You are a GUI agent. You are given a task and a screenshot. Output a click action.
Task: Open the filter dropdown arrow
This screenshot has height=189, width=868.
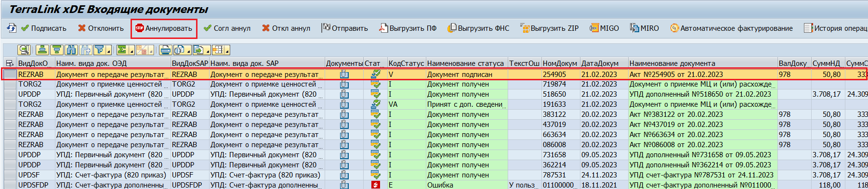coord(109,50)
